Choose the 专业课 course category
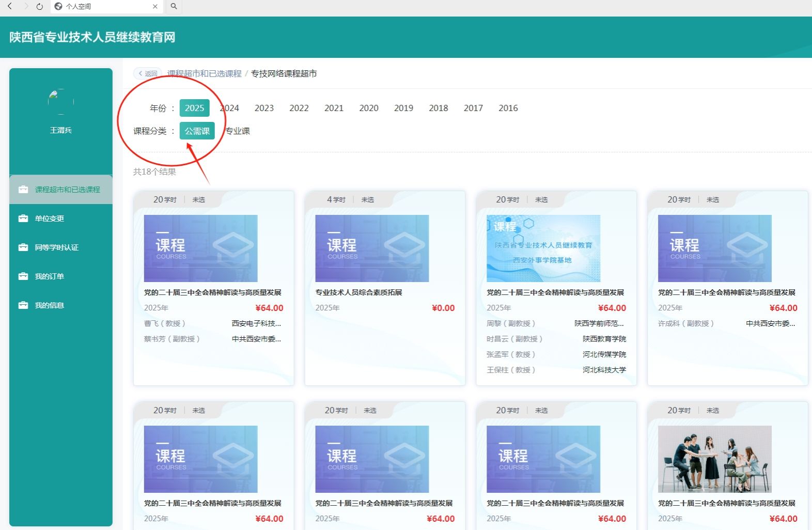812x530 pixels. tap(238, 131)
